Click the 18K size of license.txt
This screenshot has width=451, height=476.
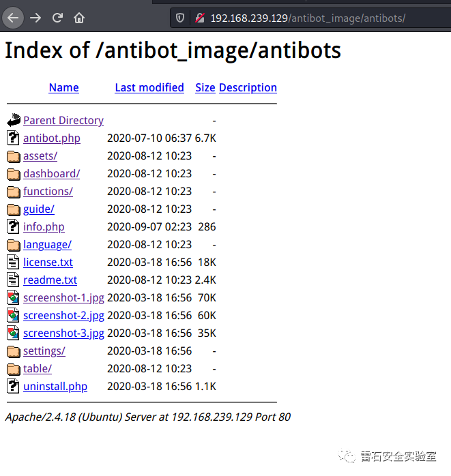[x=207, y=263]
